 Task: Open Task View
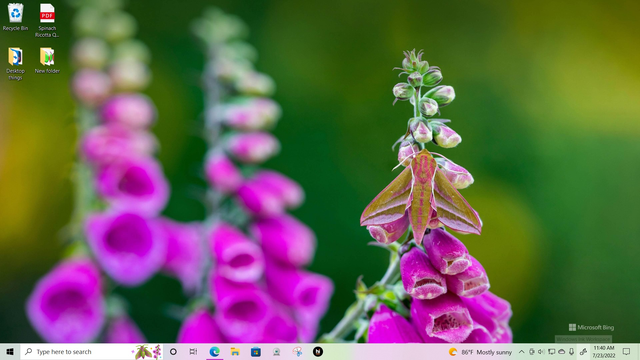click(x=193, y=351)
